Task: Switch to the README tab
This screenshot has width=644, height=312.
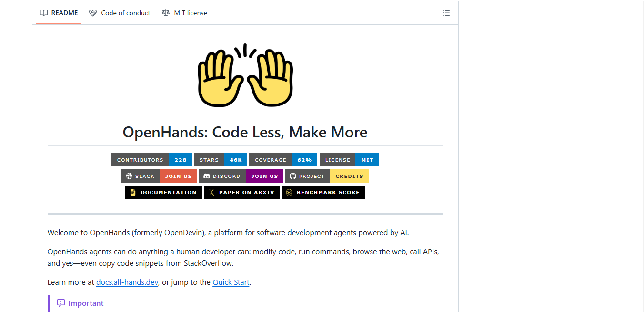Action: (x=59, y=13)
